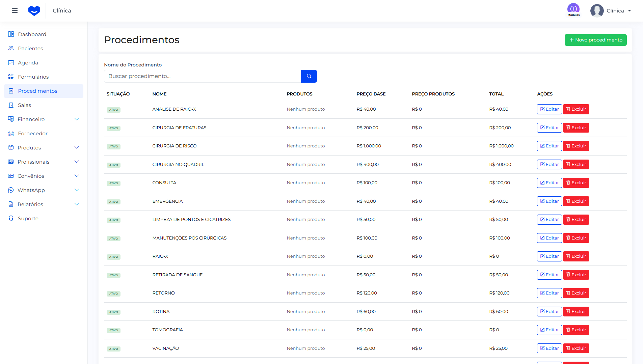Click the blue heart clinic logo

click(34, 10)
